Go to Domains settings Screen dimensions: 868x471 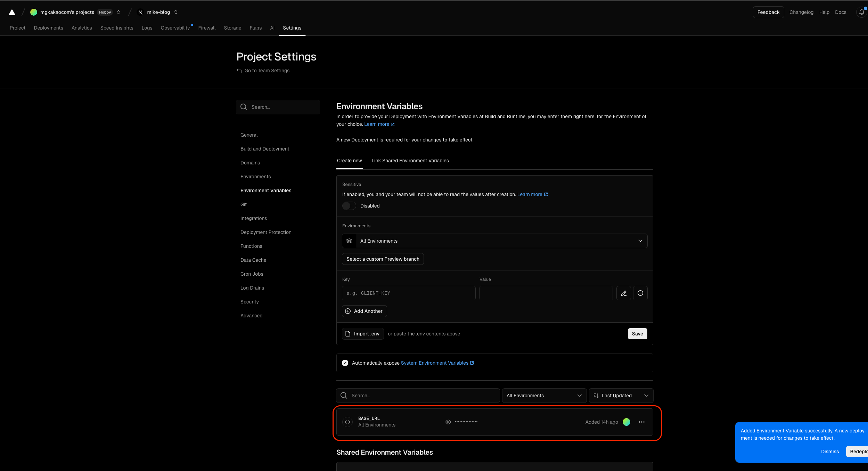pyautogui.click(x=250, y=163)
